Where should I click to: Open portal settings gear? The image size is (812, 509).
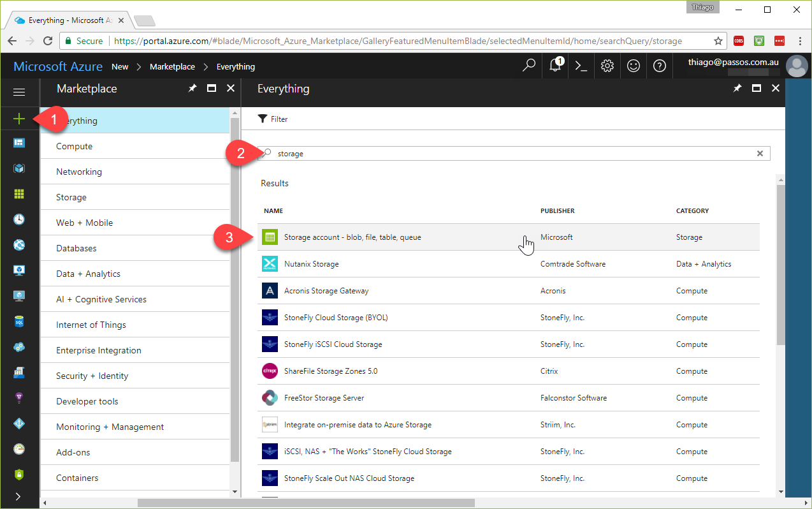coord(607,66)
